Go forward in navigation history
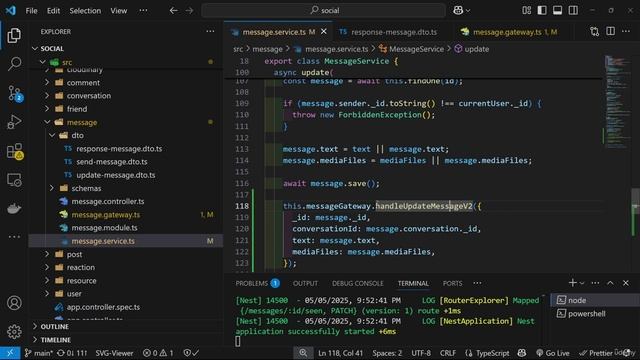Viewport: 640px width, 360px height. 189,10
